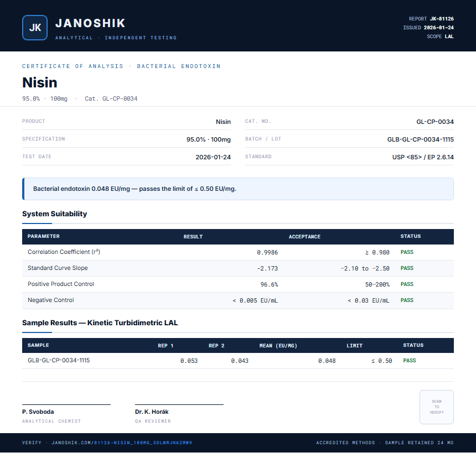
Task: Click the PARAMETER column header
Action: [x=43, y=236]
